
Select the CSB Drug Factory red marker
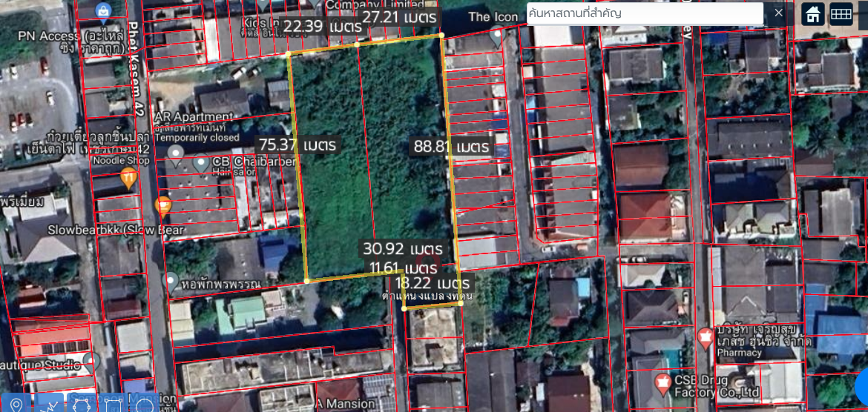pyautogui.click(x=663, y=383)
